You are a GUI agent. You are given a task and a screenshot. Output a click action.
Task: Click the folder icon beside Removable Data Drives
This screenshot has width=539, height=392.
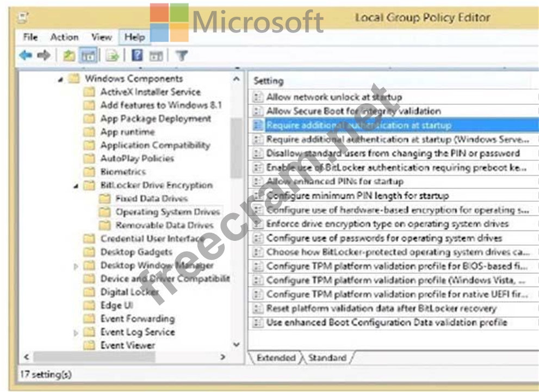[x=104, y=226]
